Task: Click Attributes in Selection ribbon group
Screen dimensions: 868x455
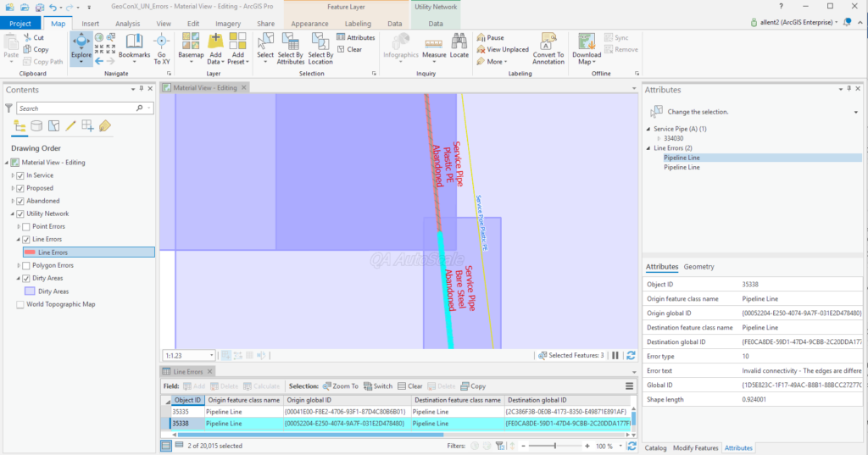Action: point(355,37)
